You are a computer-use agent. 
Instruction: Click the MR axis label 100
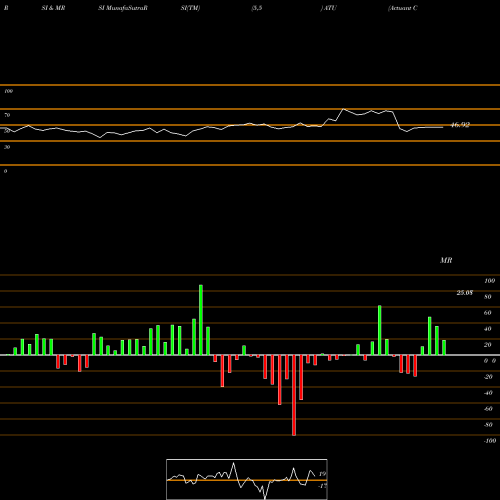click(490, 281)
